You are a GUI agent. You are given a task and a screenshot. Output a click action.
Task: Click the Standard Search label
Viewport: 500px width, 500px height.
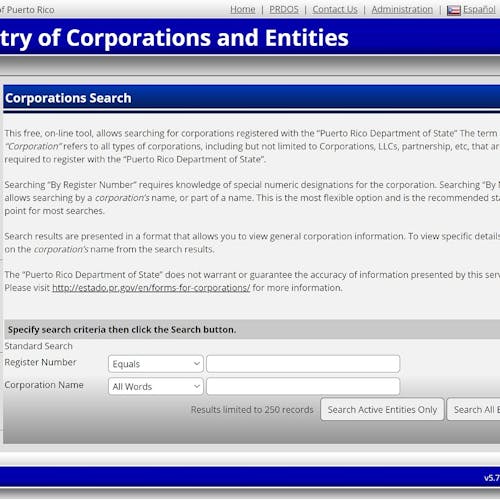click(38, 346)
